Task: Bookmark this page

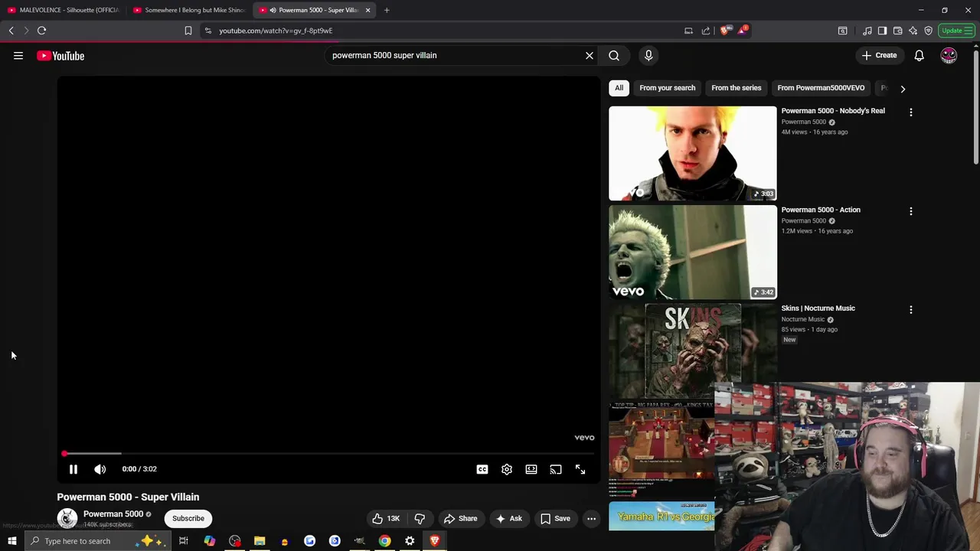Action: click(188, 31)
